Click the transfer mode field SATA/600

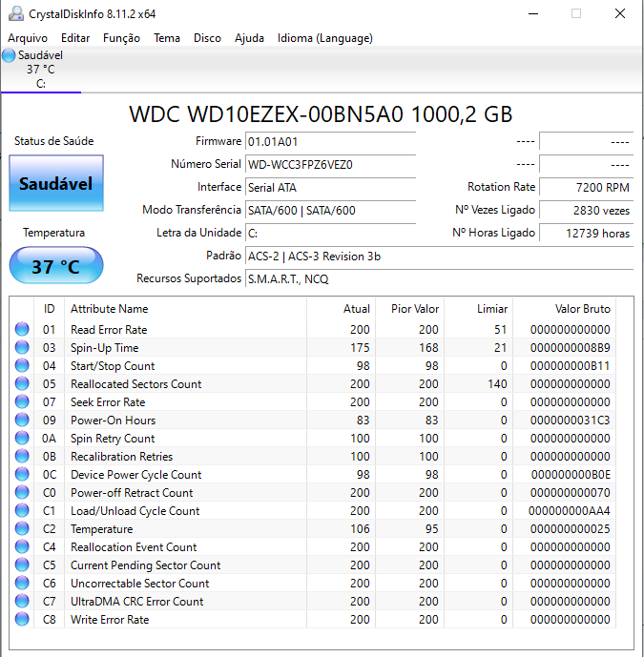point(330,210)
